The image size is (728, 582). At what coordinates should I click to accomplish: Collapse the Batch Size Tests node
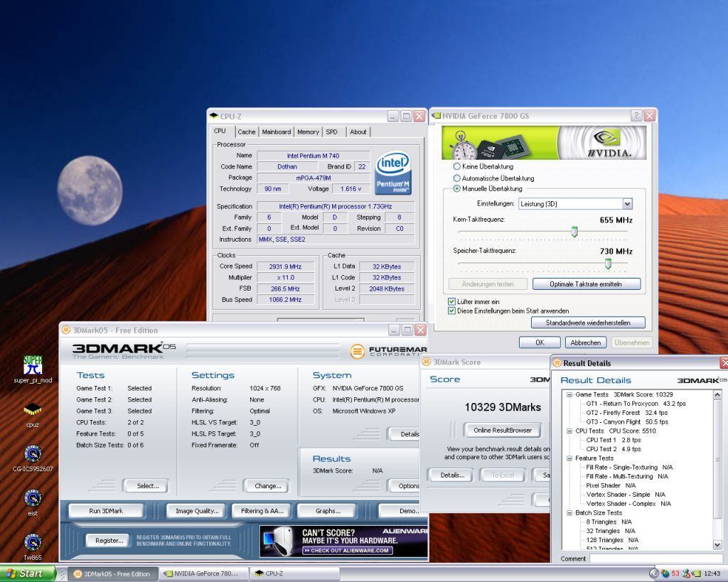point(569,513)
